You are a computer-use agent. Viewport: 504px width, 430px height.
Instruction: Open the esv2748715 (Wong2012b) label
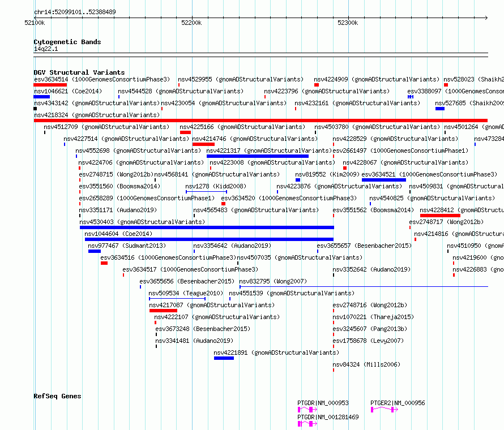(116, 174)
